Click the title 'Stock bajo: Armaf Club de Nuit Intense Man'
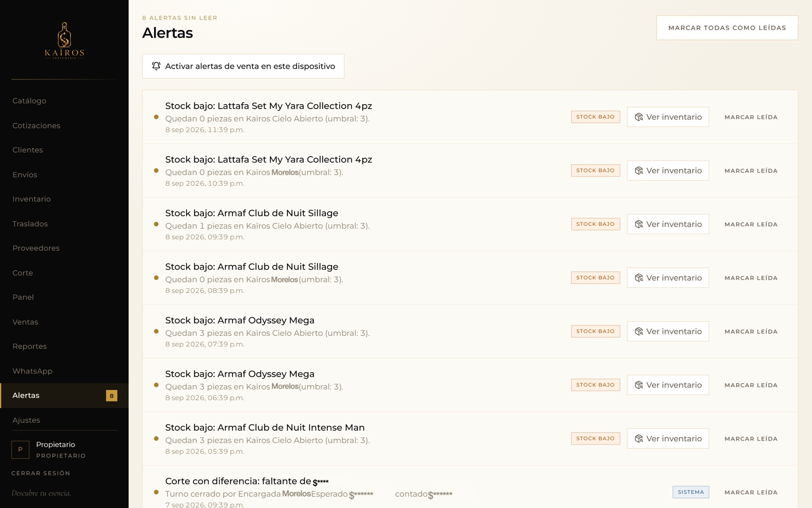Screen dimensions: 812x508 (x=265, y=428)
